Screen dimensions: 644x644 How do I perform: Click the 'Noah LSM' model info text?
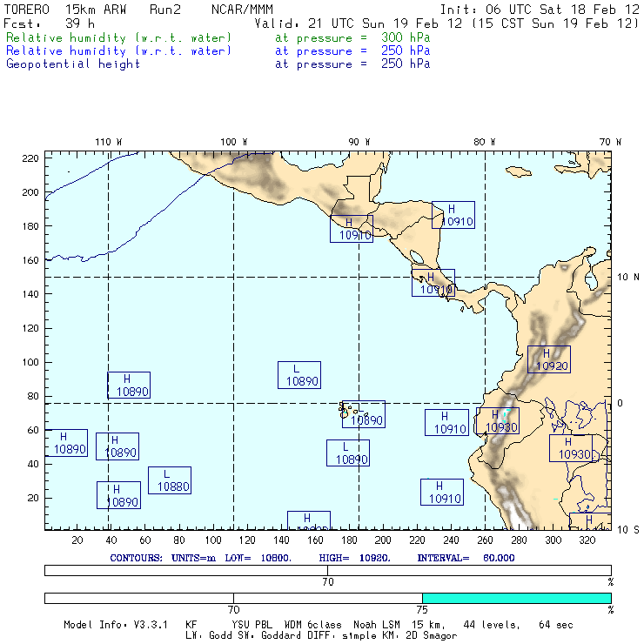click(x=377, y=625)
